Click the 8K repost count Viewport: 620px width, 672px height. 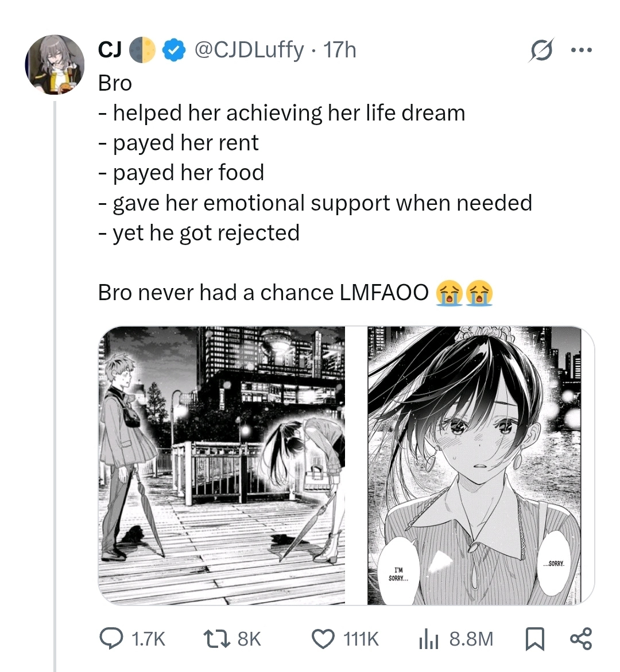tap(249, 639)
